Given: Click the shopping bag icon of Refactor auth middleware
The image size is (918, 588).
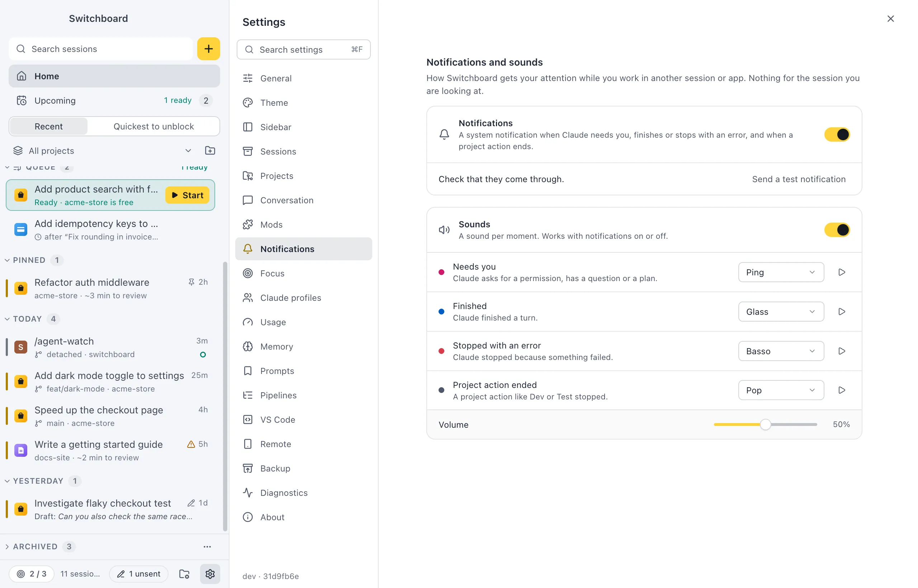Looking at the screenshot, I should tap(21, 288).
